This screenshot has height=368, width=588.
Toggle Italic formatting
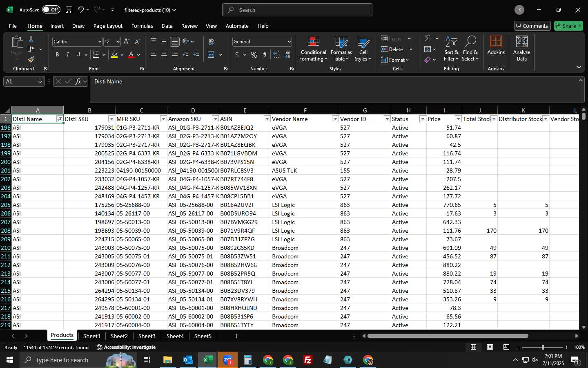coord(68,55)
